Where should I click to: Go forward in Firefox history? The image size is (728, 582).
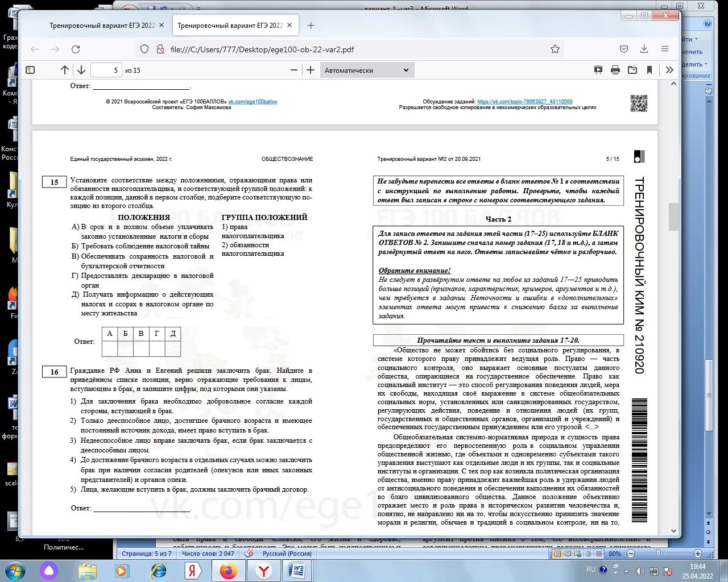pos(55,49)
